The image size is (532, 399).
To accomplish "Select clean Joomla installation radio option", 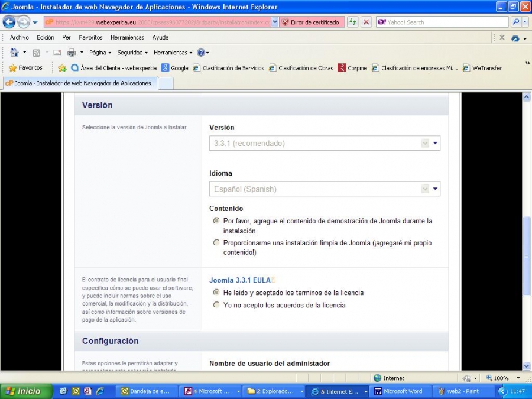I will pos(216,242).
